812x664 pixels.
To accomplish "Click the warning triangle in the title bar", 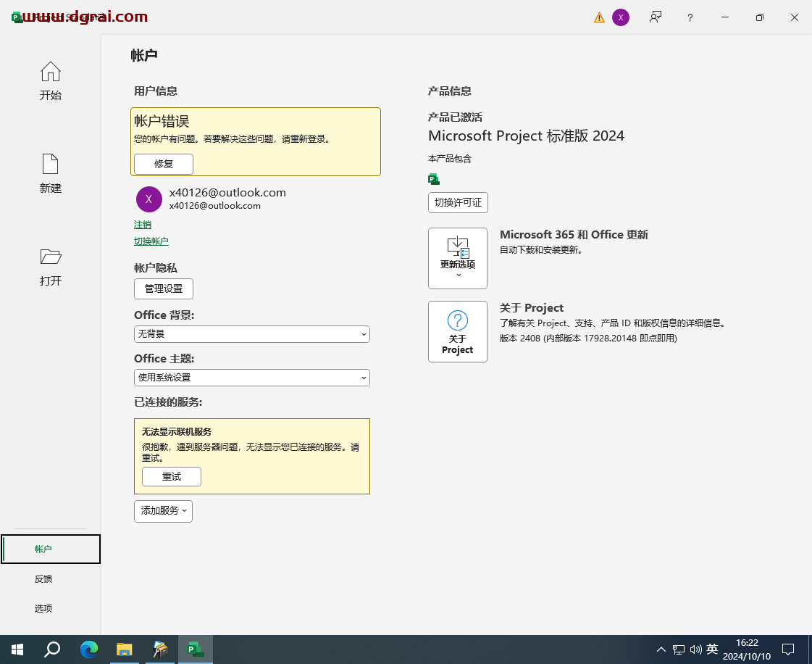I will click(598, 17).
